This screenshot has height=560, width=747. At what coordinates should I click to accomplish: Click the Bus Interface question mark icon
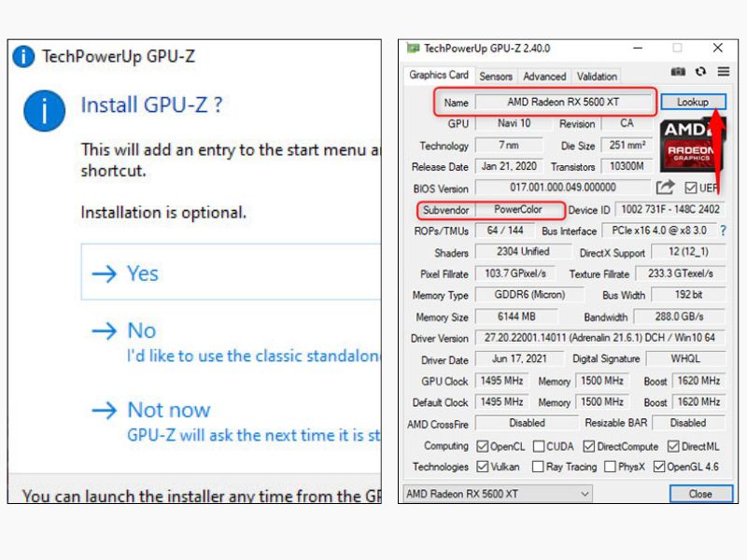722,231
